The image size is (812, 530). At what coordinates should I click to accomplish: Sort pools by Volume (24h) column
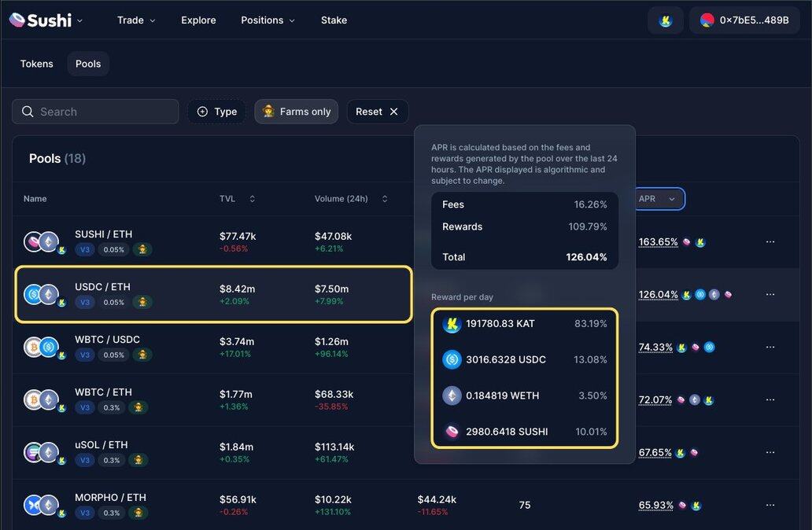click(351, 199)
